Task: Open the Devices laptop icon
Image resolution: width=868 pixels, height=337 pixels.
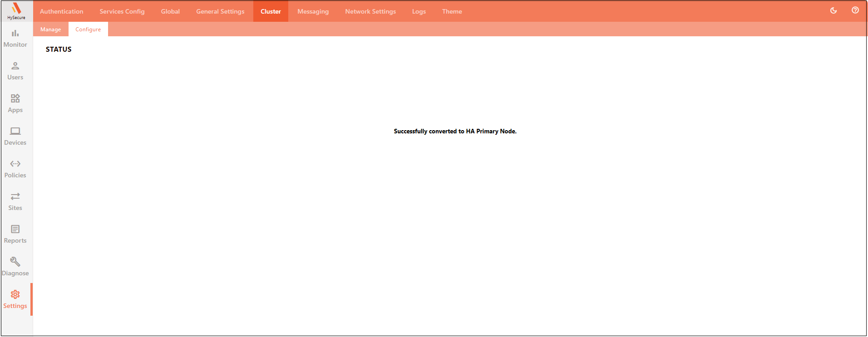Action: [15, 131]
